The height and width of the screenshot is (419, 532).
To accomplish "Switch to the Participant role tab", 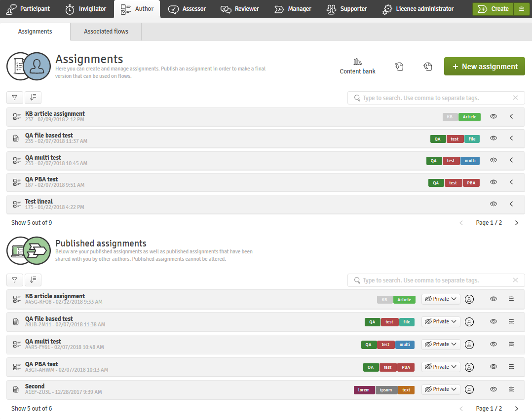I will [x=28, y=9].
